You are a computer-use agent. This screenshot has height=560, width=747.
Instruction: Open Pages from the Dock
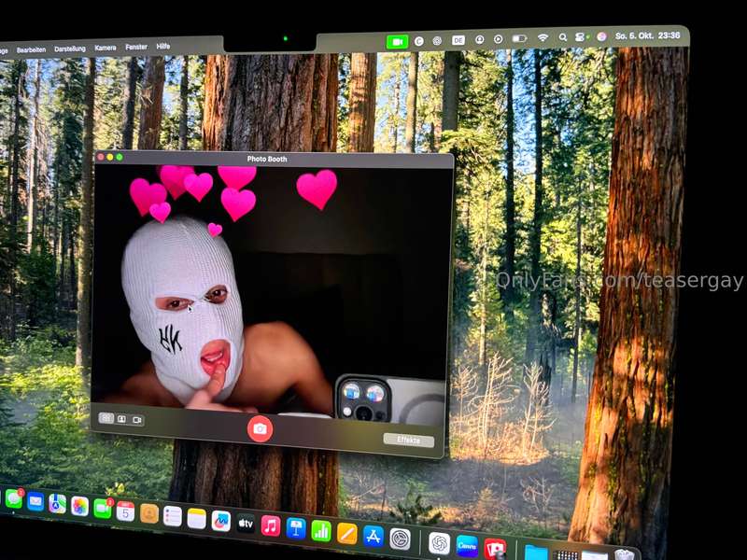pyautogui.click(x=346, y=534)
